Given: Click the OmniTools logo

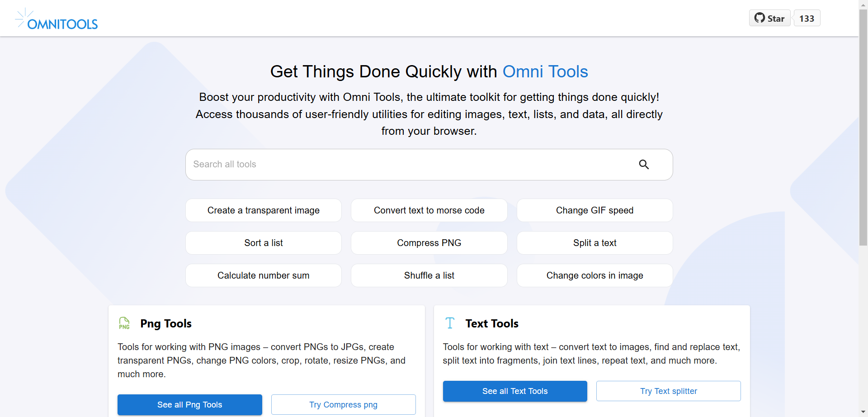Looking at the screenshot, I should (57, 19).
